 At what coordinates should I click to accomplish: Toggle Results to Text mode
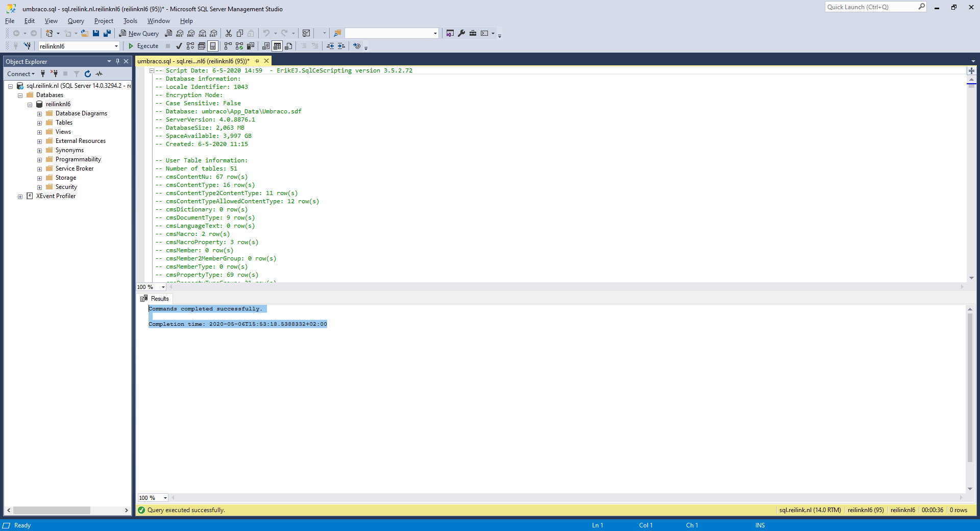266,46
